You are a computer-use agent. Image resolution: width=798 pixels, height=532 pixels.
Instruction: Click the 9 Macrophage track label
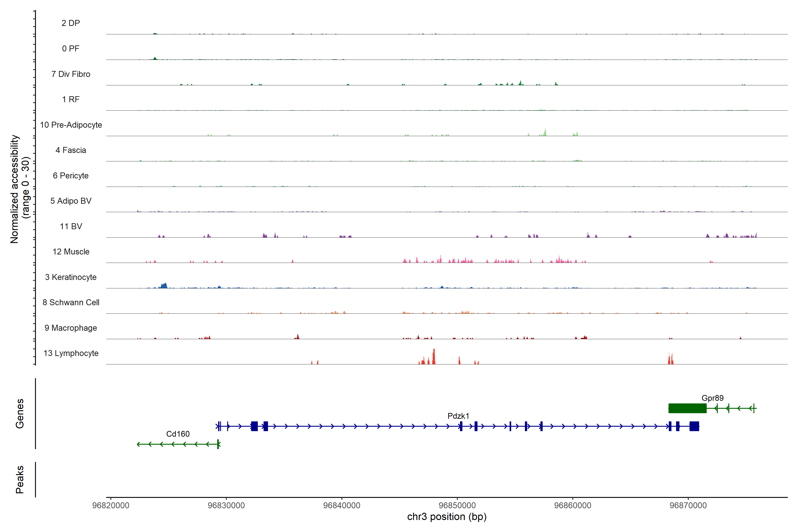click(x=70, y=328)
